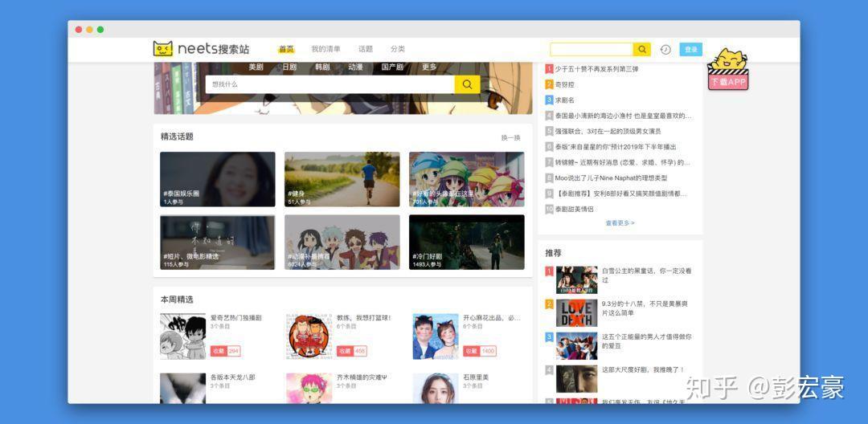Click the neets cat logo icon

[162, 49]
